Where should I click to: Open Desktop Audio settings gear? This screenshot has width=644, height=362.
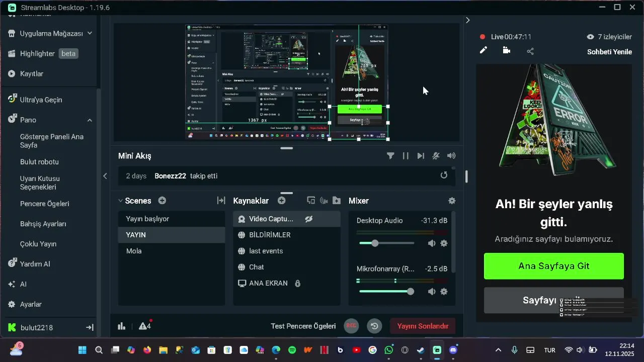(444, 243)
